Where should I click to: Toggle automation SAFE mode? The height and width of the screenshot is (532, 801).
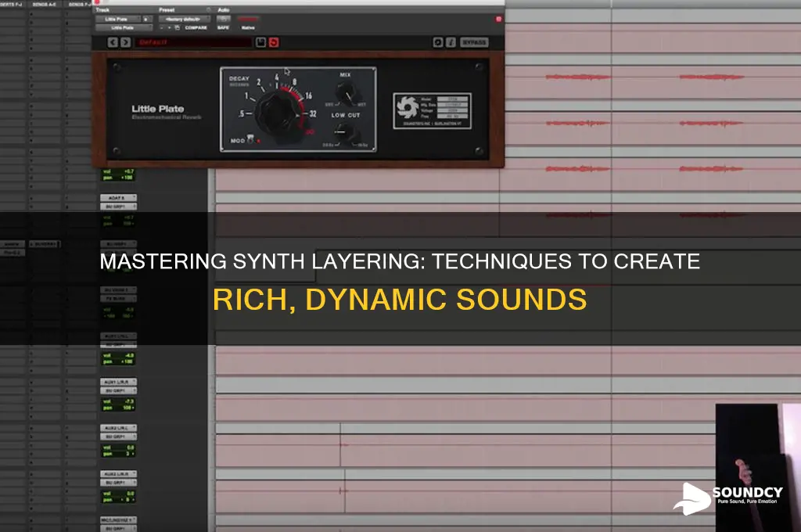pyautogui.click(x=223, y=27)
